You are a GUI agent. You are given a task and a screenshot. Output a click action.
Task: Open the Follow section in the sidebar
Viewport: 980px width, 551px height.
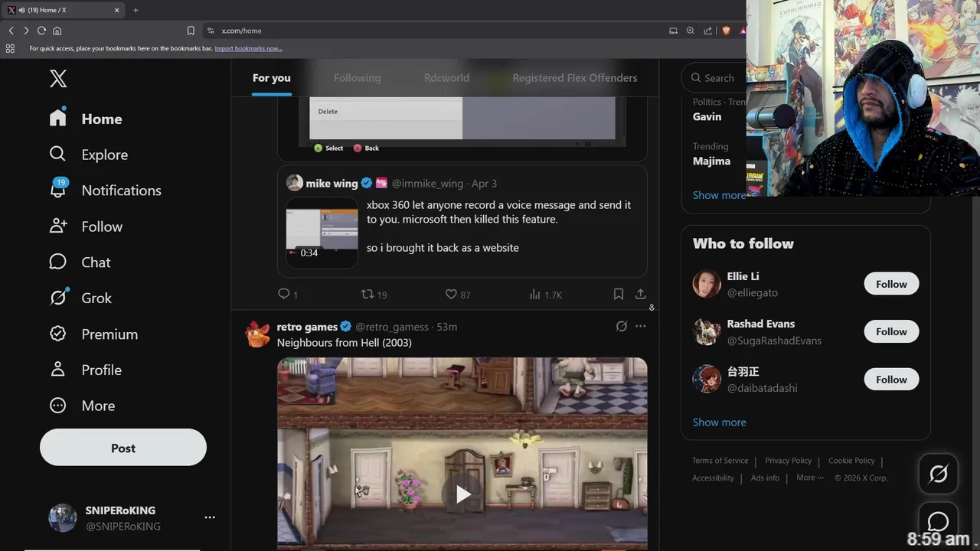tap(86, 227)
